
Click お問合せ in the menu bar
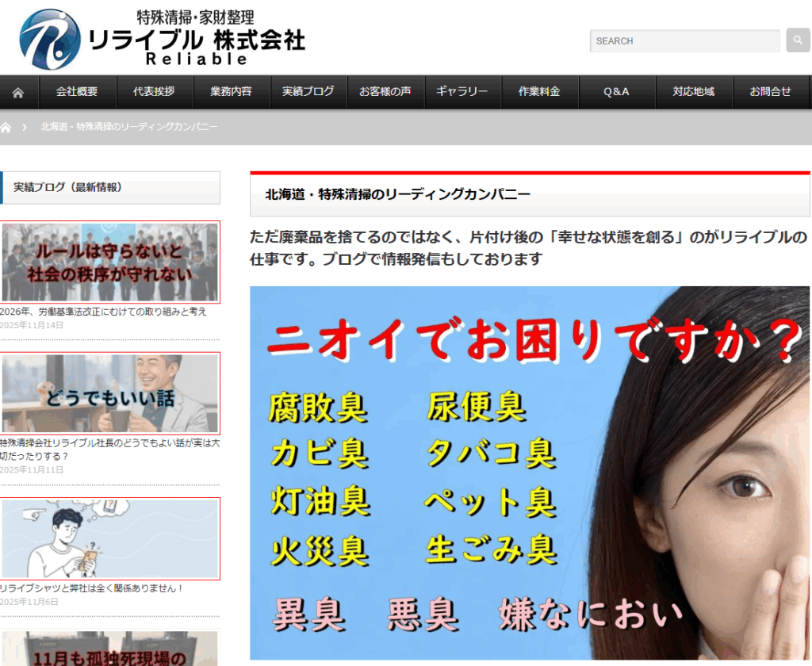(770, 92)
